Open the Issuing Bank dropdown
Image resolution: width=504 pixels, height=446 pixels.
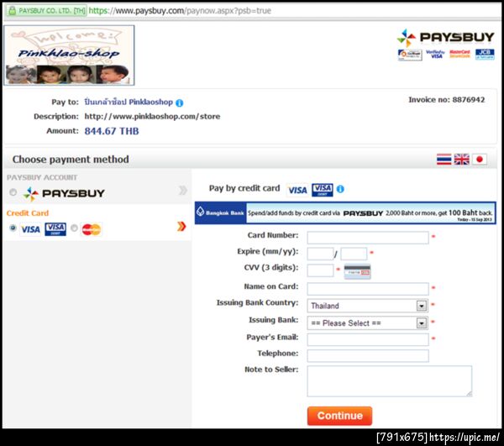coord(367,323)
